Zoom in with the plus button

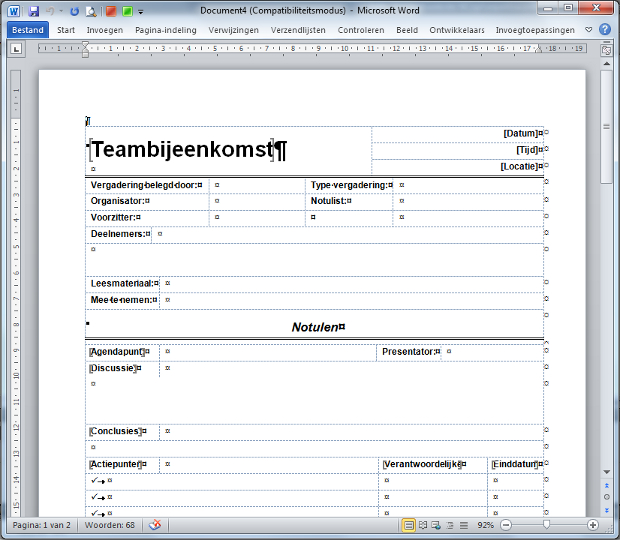[x=593, y=525]
